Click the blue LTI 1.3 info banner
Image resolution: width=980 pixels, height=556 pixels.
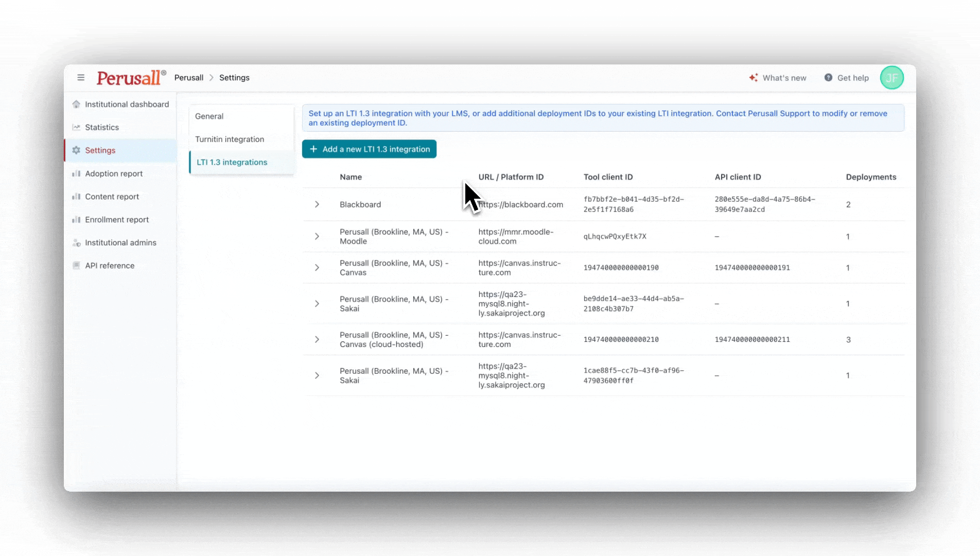(603, 118)
